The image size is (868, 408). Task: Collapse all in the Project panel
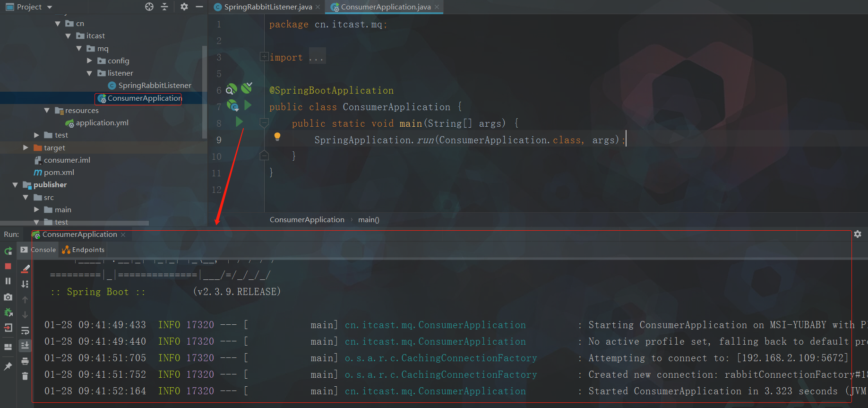point(164,7)
